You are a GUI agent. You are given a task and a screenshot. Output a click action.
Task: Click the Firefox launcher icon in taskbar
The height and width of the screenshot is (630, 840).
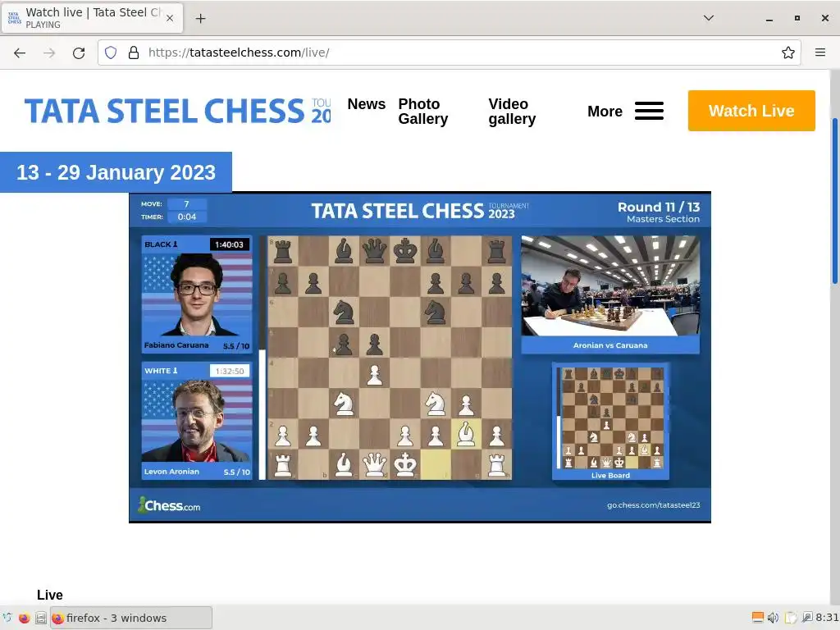(x=24, y=618)
